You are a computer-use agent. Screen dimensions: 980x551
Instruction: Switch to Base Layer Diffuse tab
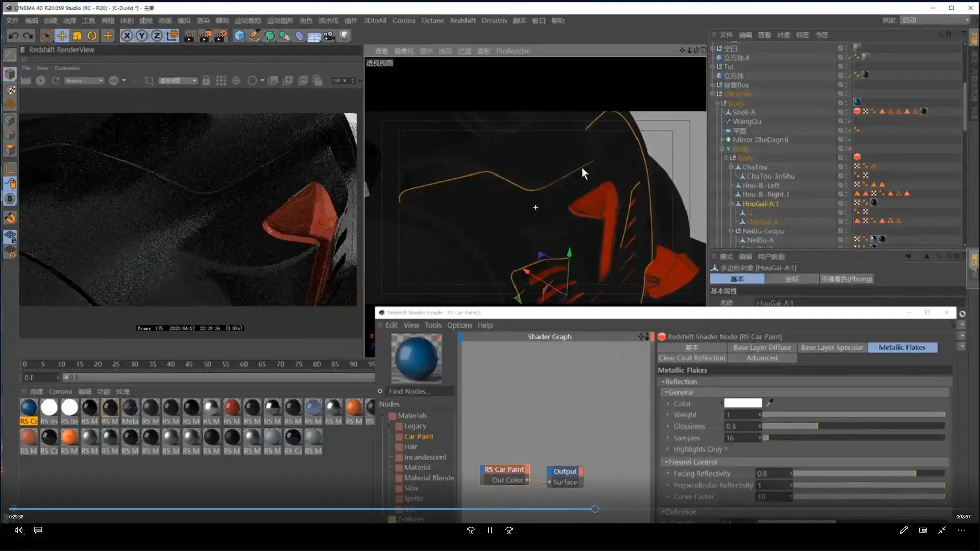(762, 347)
